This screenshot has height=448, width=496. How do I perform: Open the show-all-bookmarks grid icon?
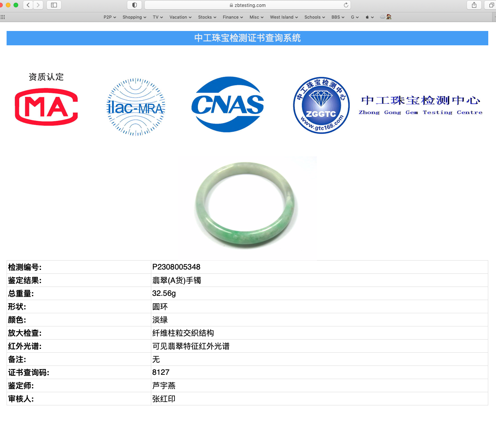[3, 17]
